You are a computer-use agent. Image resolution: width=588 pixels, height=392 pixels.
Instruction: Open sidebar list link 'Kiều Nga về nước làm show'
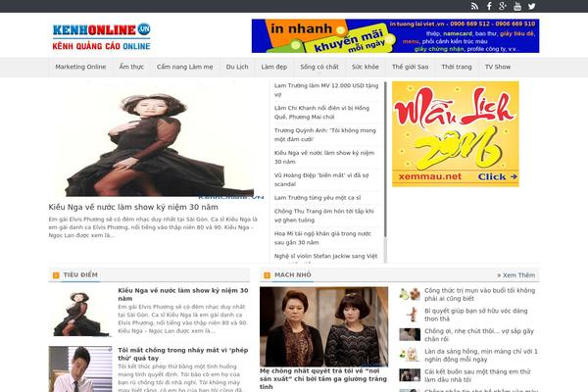click(x=324, y=157)
